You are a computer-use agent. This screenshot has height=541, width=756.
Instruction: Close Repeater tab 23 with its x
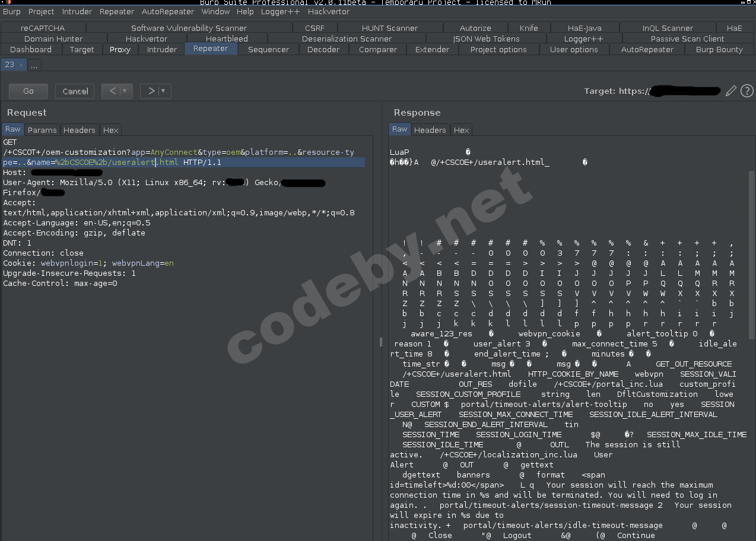[x=21, y=65]
